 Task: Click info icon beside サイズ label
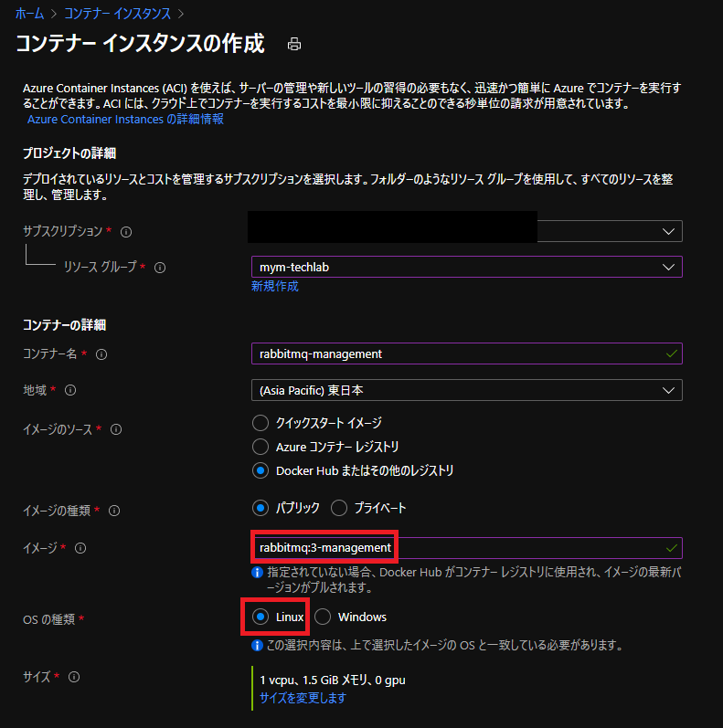click(74, 677)
